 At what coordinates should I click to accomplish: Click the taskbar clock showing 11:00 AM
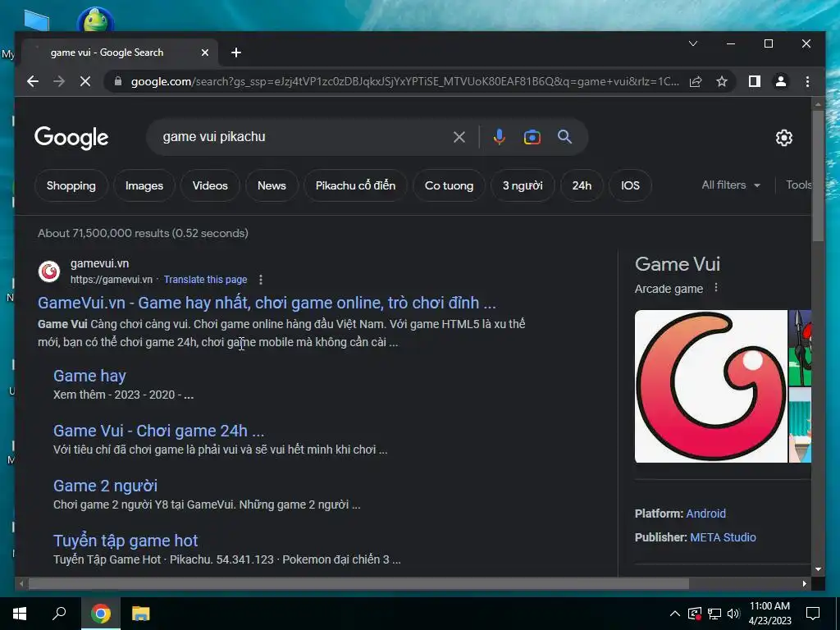[769, 614]
